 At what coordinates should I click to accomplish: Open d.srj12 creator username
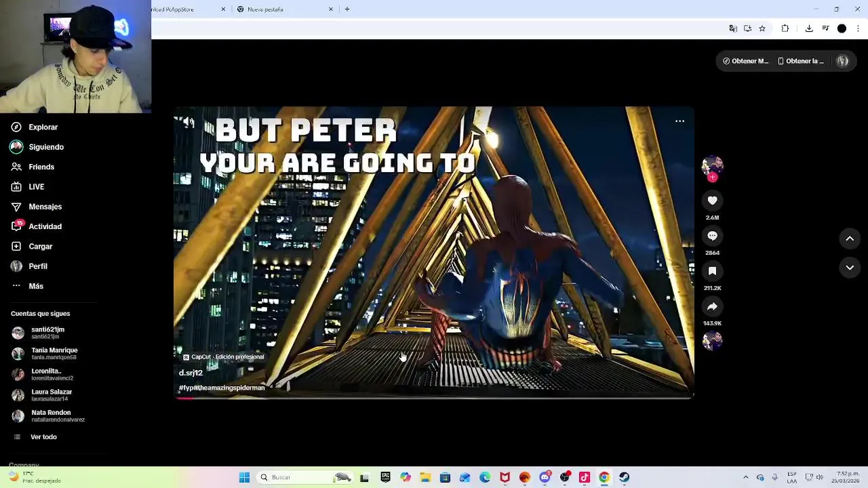tap(191, 373)
